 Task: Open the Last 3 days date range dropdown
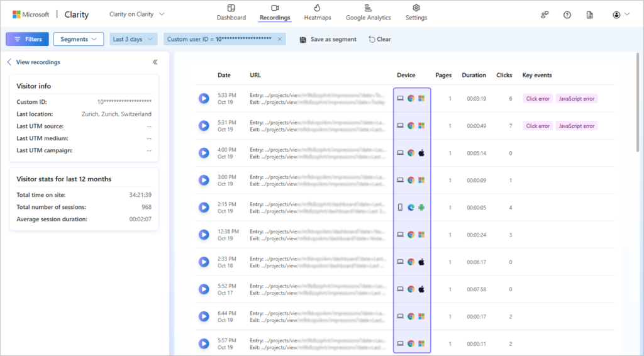[x=133, y=39]
